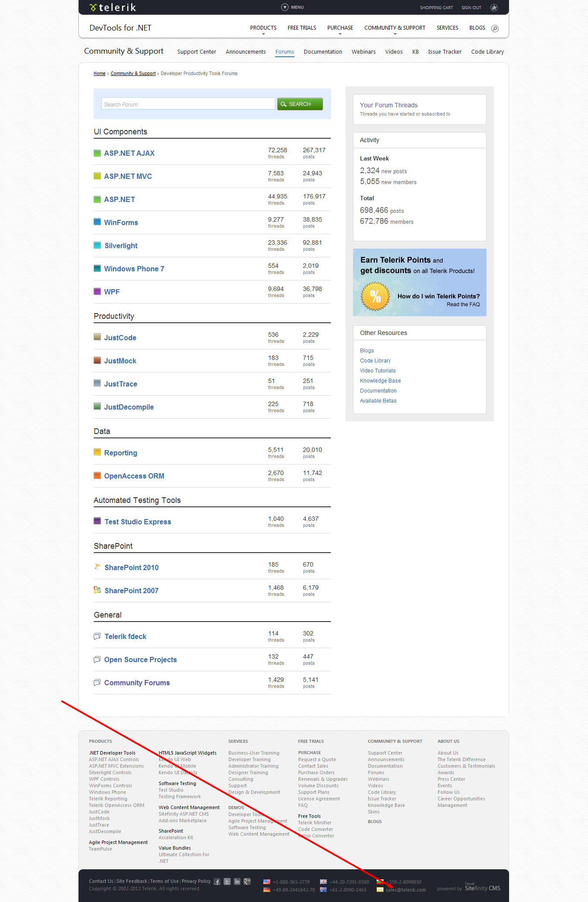Viewport: 588px width, 902px height.
Task: Open Video Tutorials under Other Resources
Action: (378, 371)
